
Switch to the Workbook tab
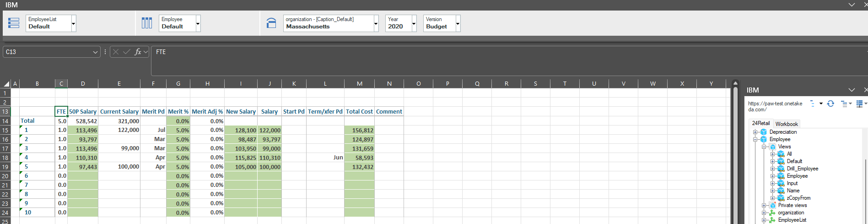[x=786, y=124]
